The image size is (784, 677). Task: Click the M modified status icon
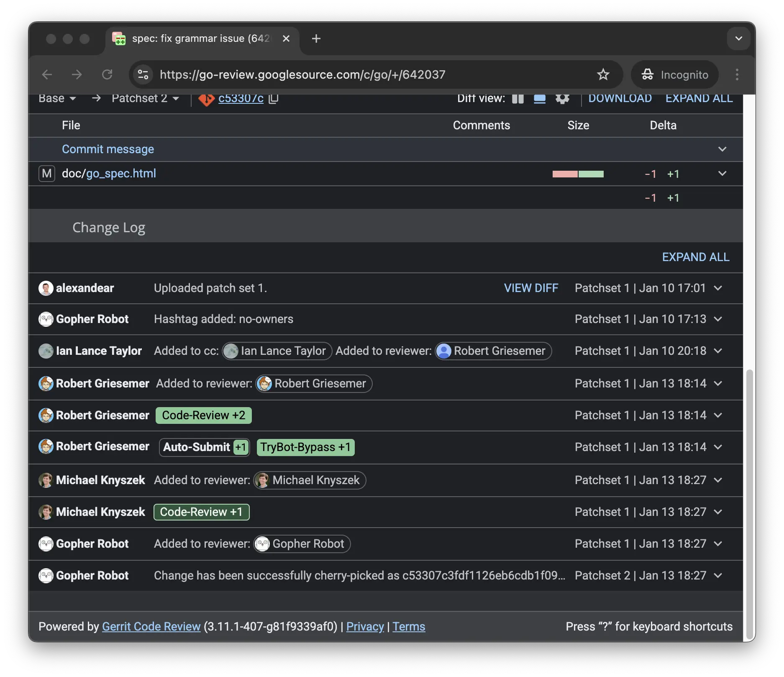[47, 174]
